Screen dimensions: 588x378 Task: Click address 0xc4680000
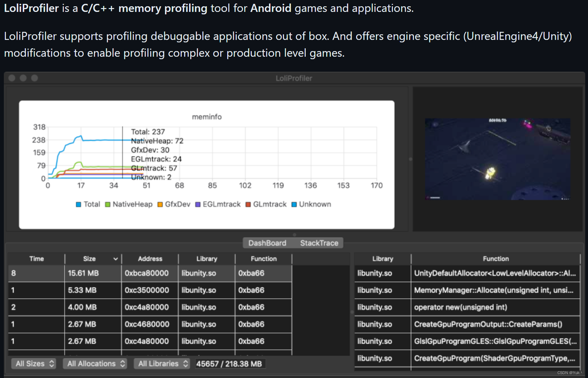pos(150,324)
